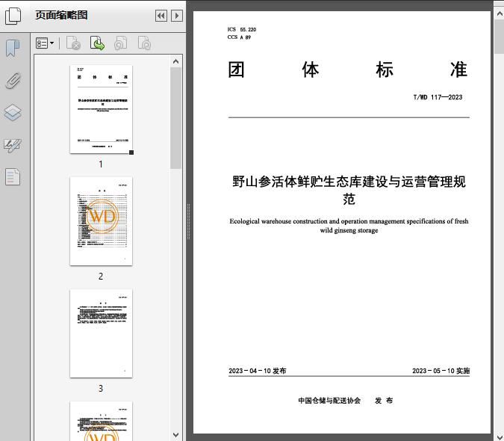Open the Signatures panel

tap(13, 145)
